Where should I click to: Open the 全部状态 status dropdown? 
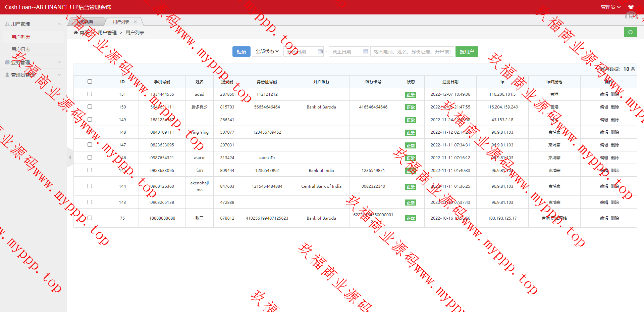tap(267, 51)
